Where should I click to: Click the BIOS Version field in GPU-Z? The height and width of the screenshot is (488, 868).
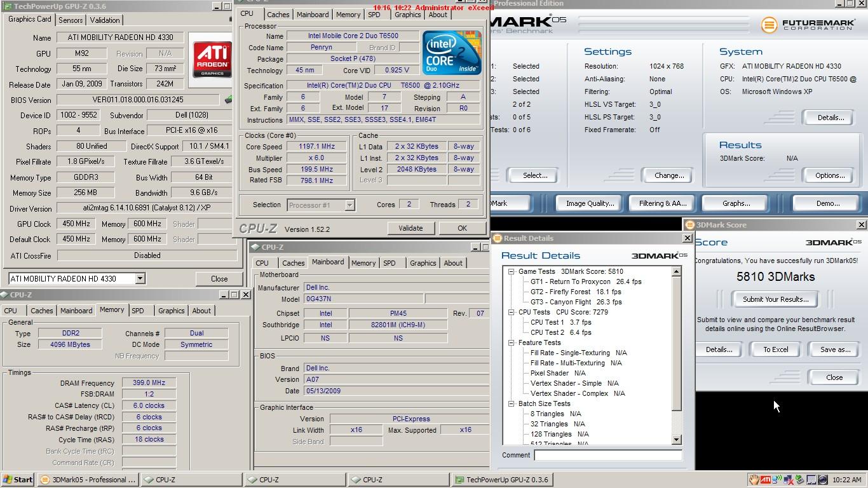click(138, 100)
